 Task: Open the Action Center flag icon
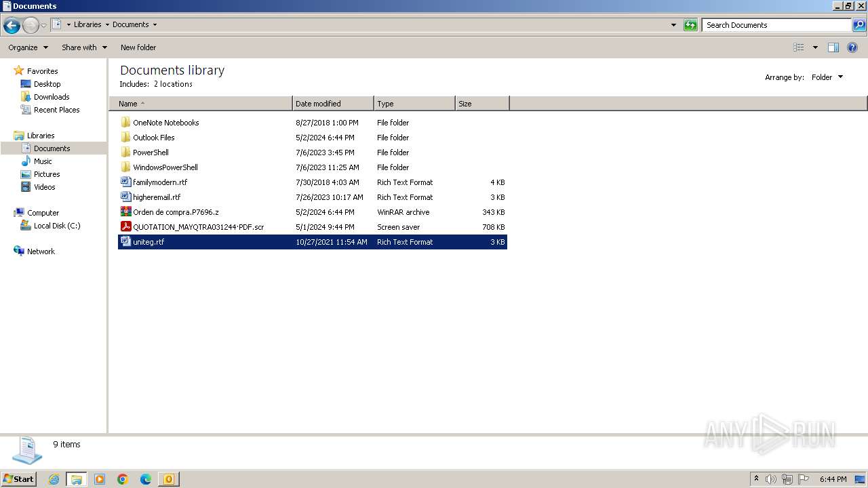(804, 479)
